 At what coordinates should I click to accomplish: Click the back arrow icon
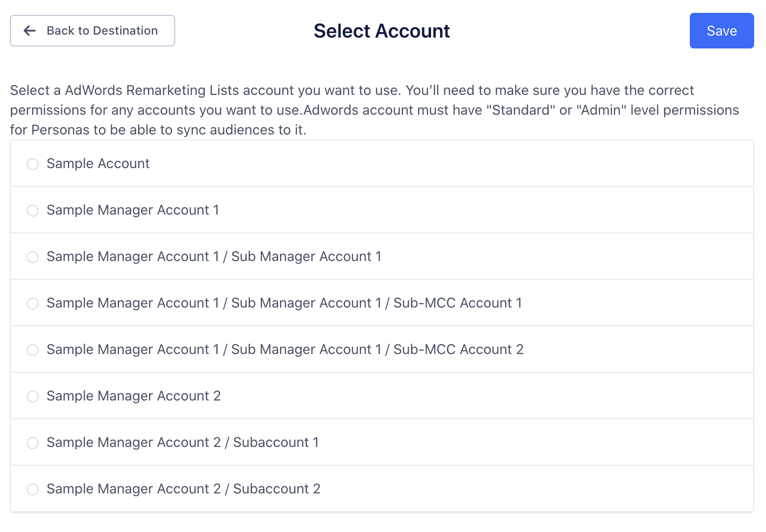30,31
